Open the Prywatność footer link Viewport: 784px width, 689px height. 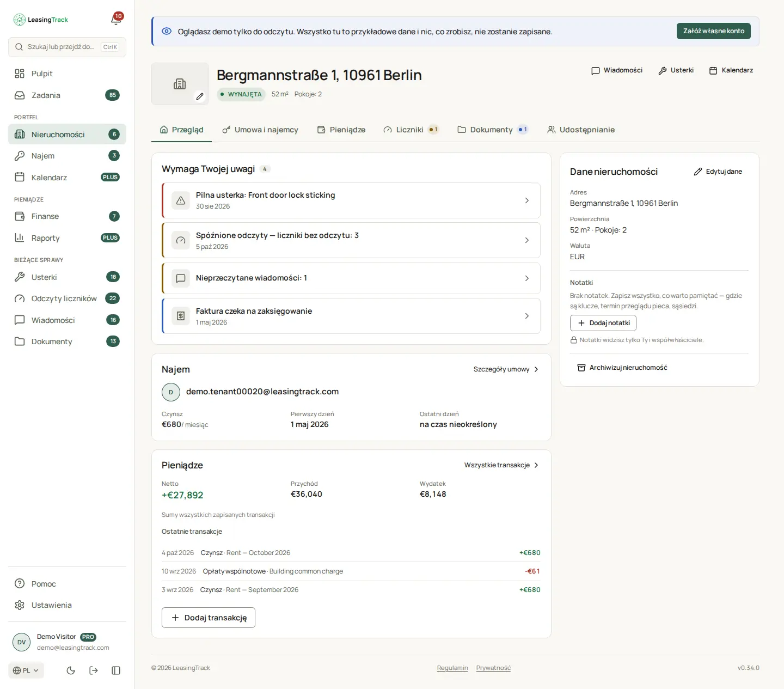pyautogui.click(x=493, y=668)
